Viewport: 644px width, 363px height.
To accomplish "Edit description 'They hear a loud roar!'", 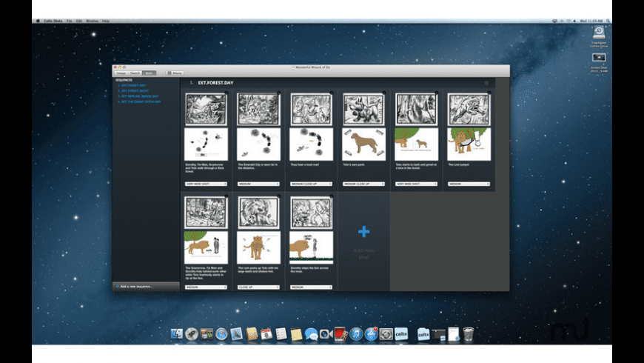I will (305, 164).
